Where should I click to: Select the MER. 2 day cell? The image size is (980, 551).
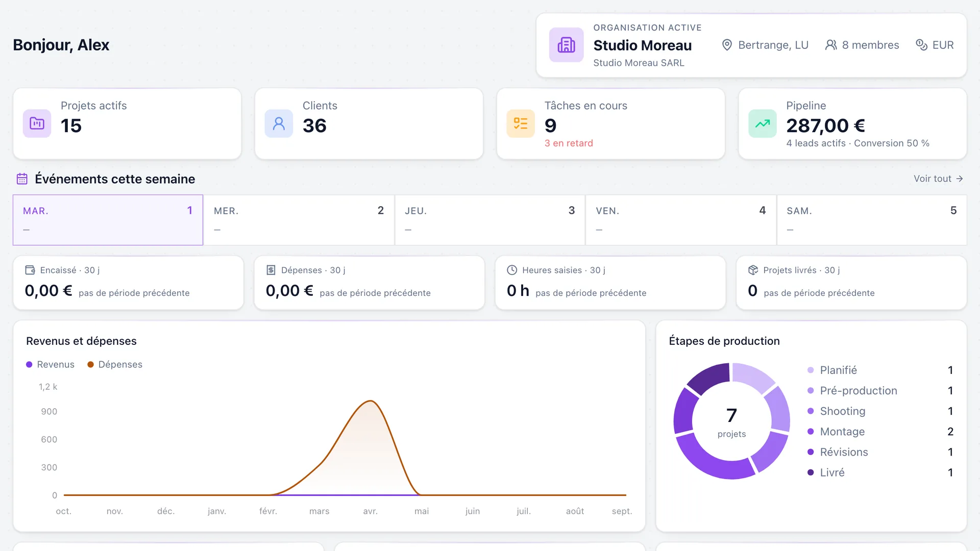(299, 220)
